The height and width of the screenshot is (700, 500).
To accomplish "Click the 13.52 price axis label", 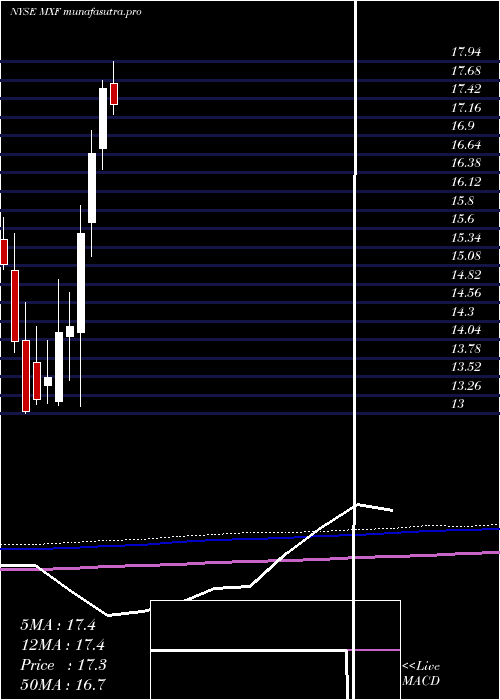I will (466, 367).
